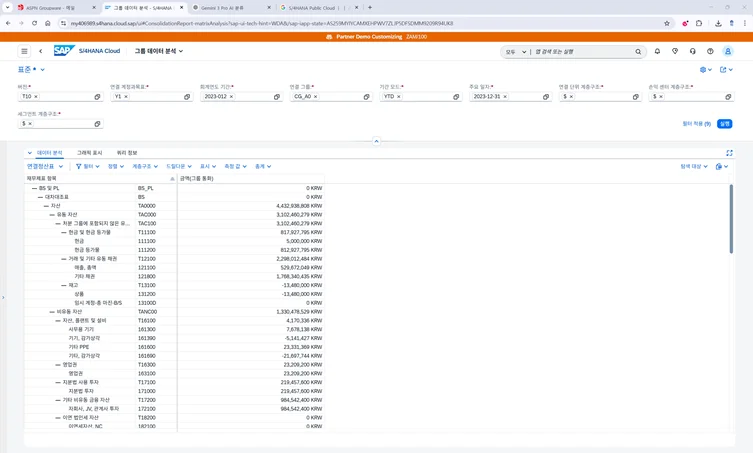Open value help for the 버전 field
Viewport: 753px width, 453px height.
[97, 97]
